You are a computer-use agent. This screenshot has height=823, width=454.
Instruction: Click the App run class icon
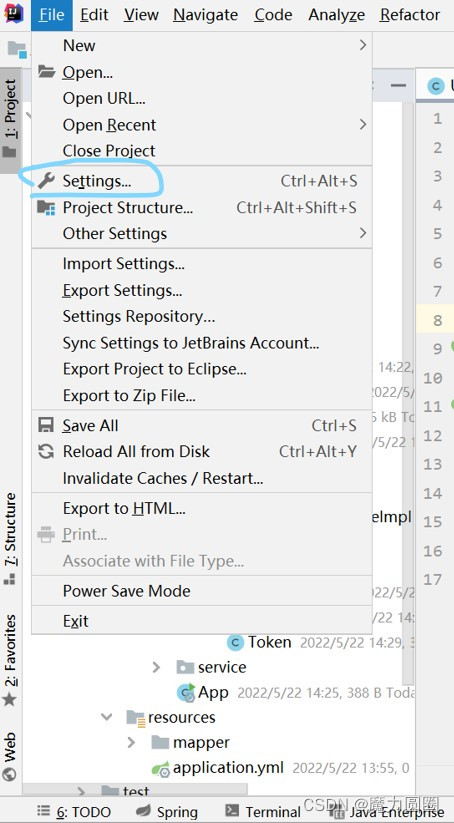[186, 692]
